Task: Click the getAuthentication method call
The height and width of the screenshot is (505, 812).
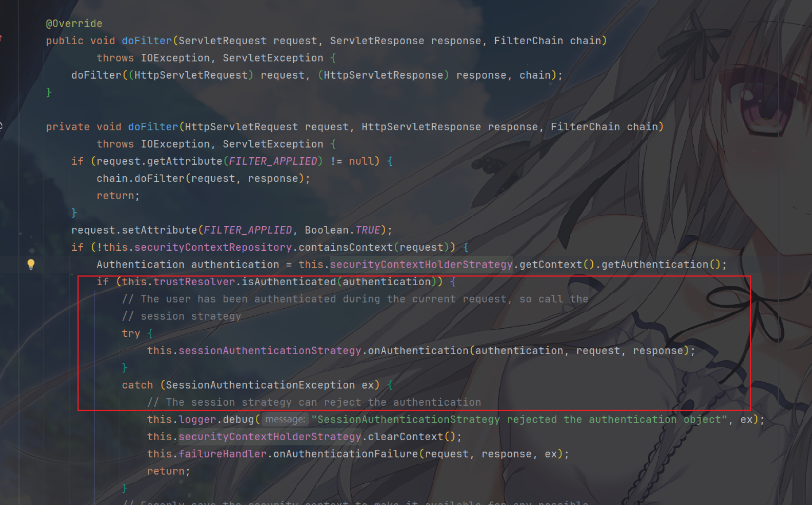Action: click(655, 265)
